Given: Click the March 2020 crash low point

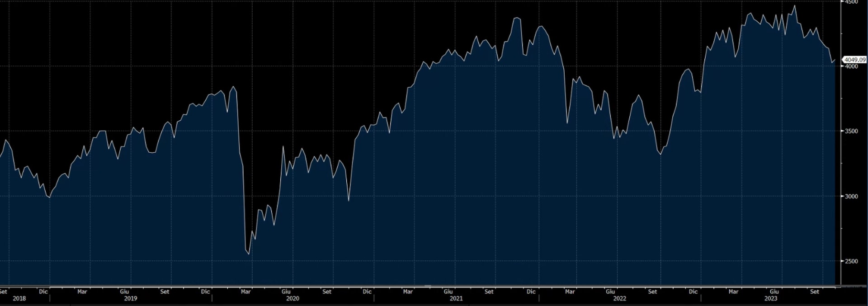Looking at the screenshot, I should (249, 254).
